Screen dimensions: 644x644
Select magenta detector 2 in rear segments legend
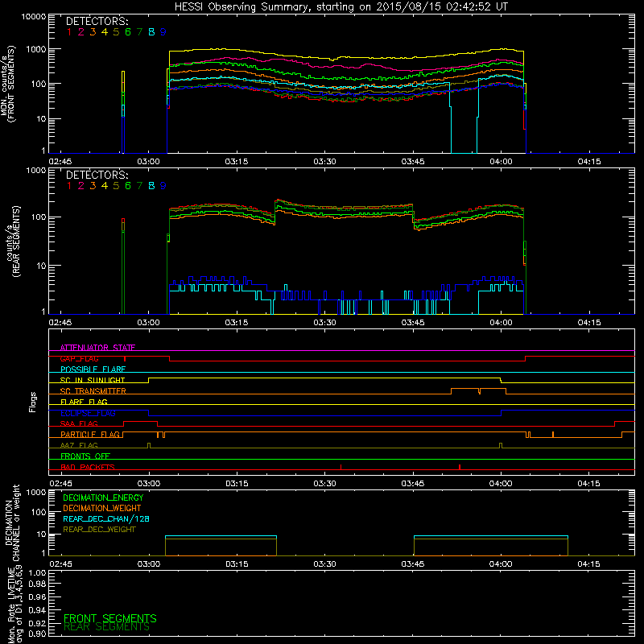[x=81, y=186]
